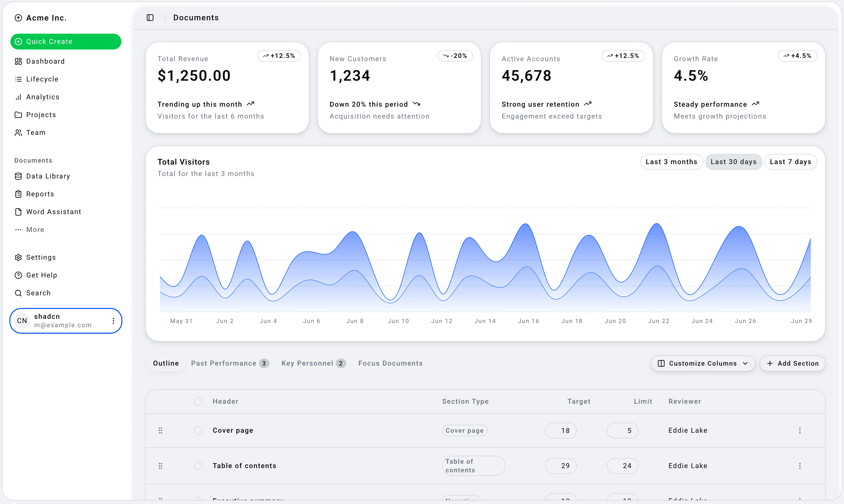Screen dimensions: 844x504
Task: Select the Last 7 days range
Action: (x=790, y=162)
